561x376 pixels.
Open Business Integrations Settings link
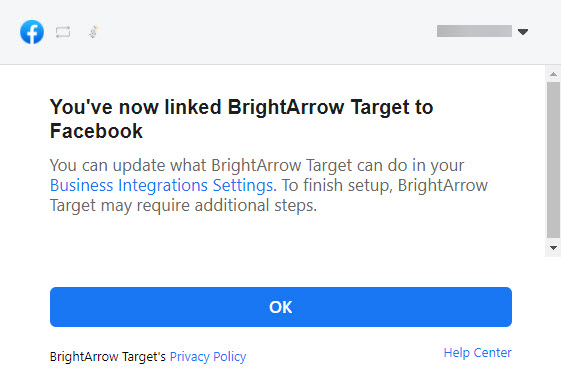(x=163, y=185)
